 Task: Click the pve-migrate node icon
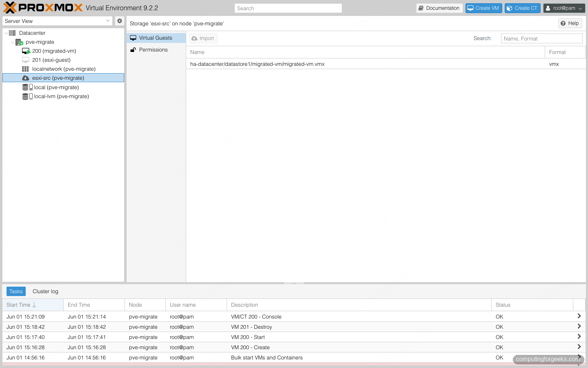click(19, 42)
